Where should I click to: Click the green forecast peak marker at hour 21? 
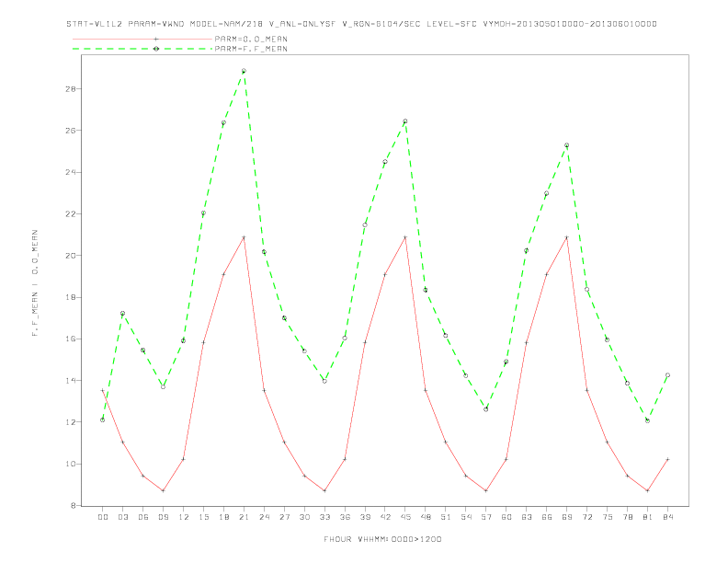coord(244,71)
